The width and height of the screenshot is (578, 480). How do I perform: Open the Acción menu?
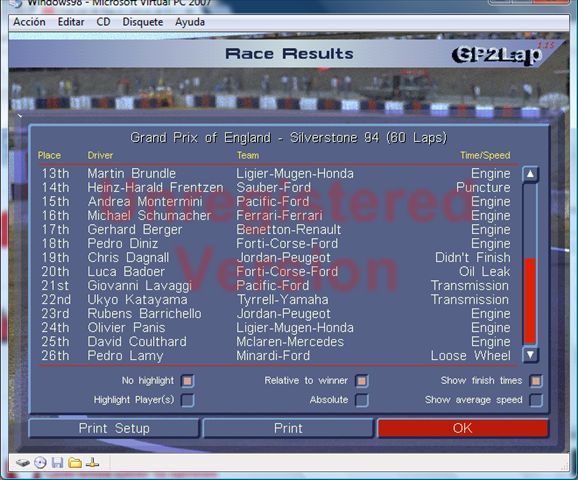[29, 22]
